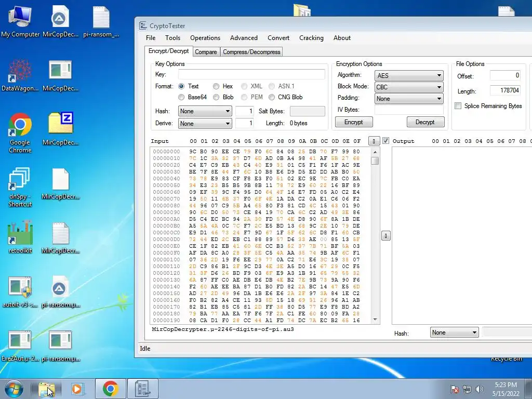
Task: Open the MirCopDec zip archive icon
Action: pyautogui.click(x=60, y=129)
